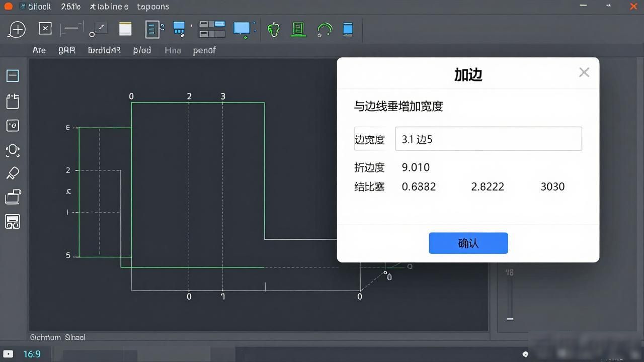Click the printer-like bottom sidebar icon
Image resolution: width=644 pixels, height=362 pixels.
[x=13, y=222]
